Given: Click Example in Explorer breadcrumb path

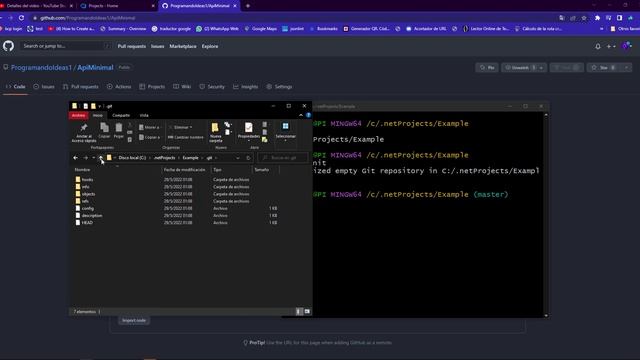Looking at the screenshot, I should (x=190, y=158).
